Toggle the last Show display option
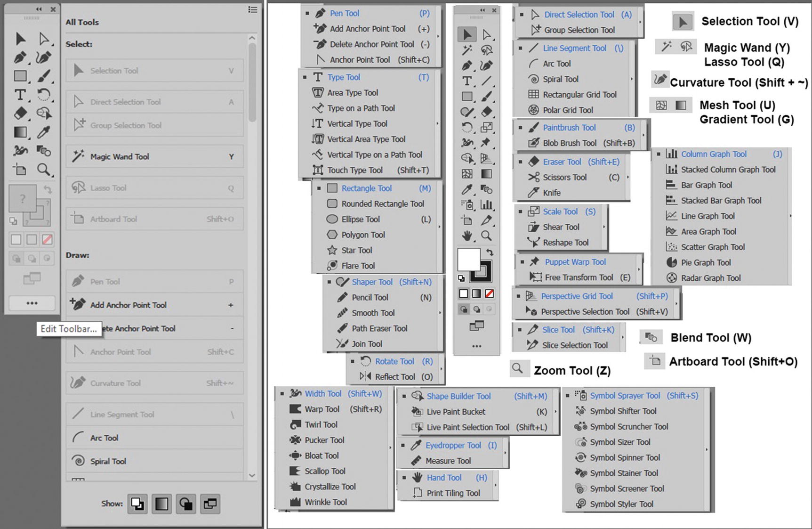The height and width of the screenshot is (529, 812). pyautogui.click(x=210, y=504)
